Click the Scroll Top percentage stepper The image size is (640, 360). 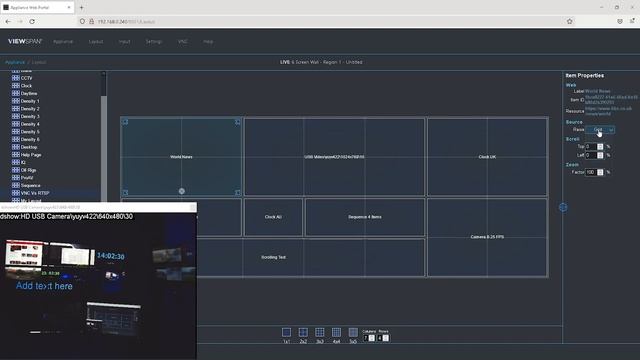click(x=600, y=147)
